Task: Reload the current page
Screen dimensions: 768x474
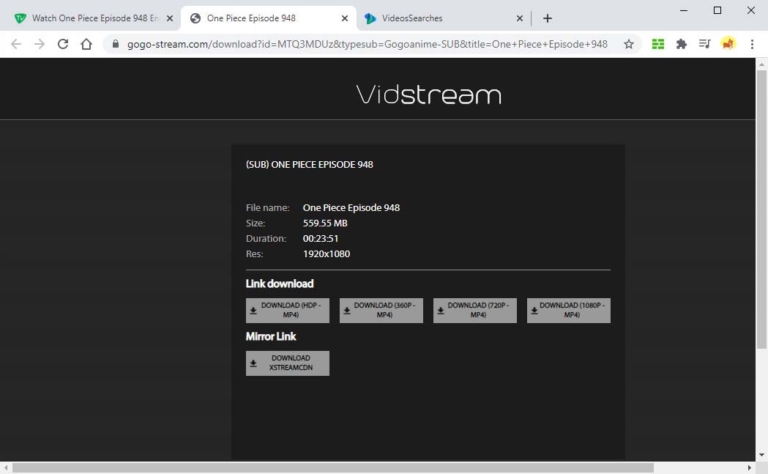Action: pos(63,44)
